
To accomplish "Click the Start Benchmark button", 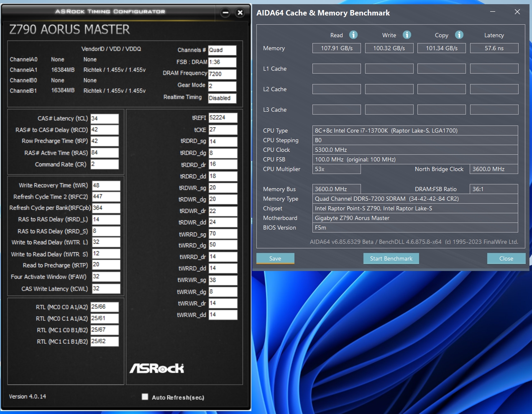I will coord(391,258).
